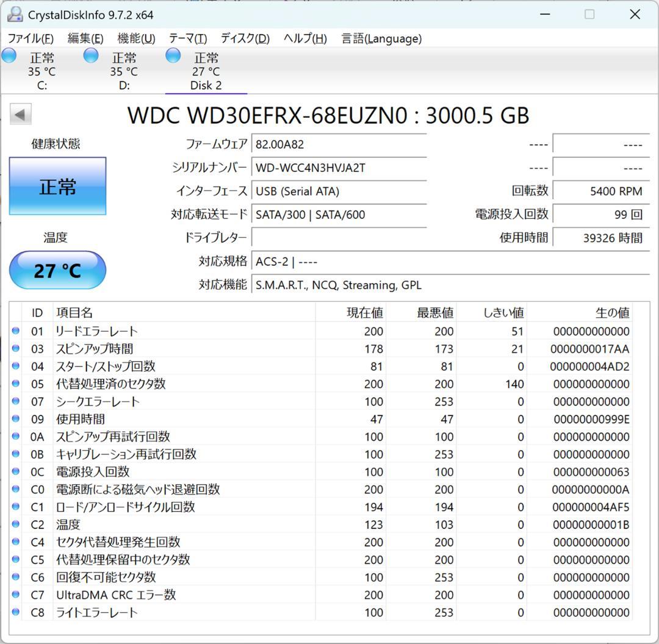Open the 言語(Language) dropdown menu

[x=382, y=38]
